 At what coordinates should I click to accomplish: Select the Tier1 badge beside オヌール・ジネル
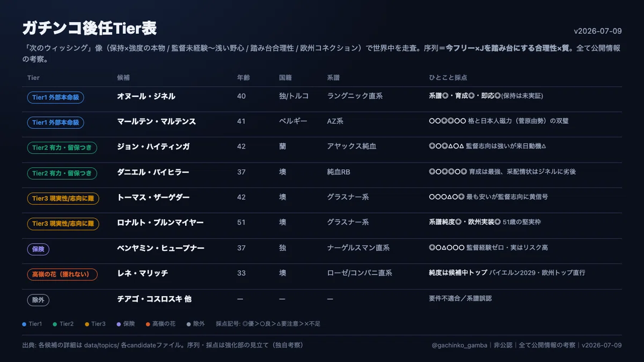click(55, 97)
